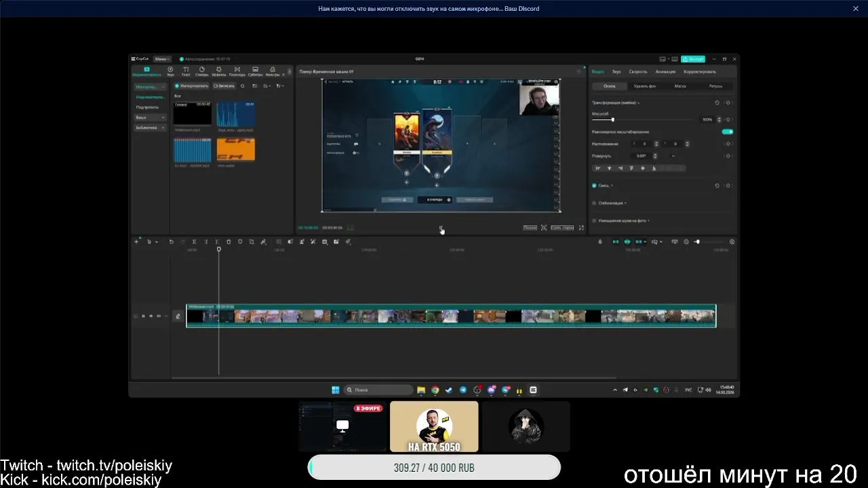868x488 pixels.
Task: Reset the Transform section with its undo icon
Action: pos(717,102)
